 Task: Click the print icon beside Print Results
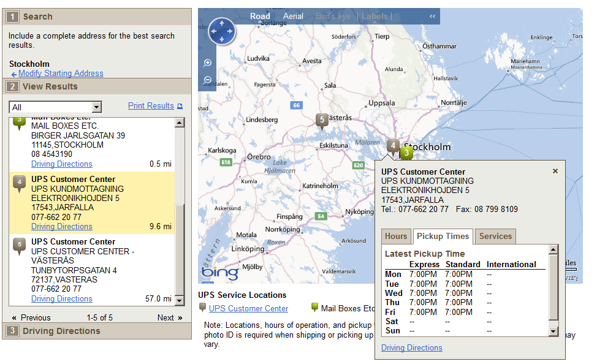pos(180,106)
